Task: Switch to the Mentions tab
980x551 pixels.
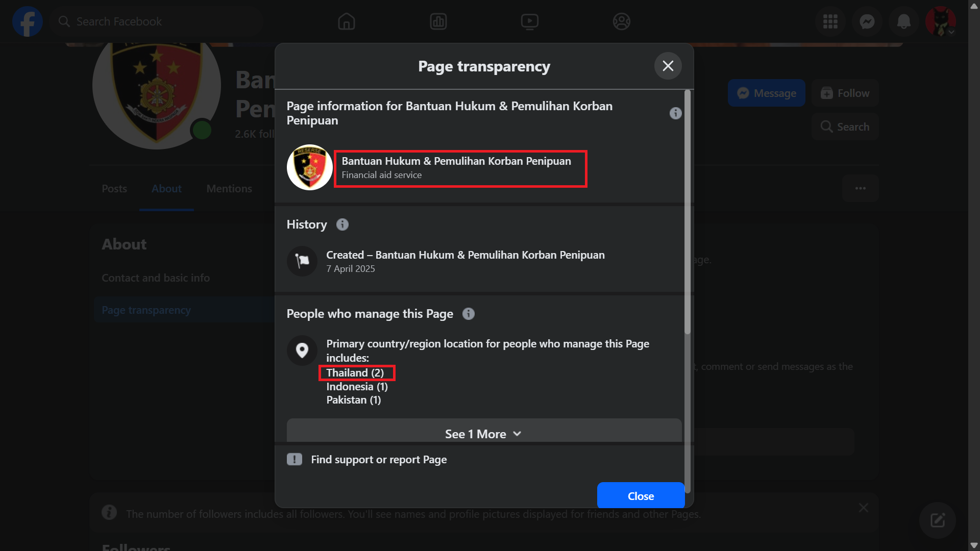Action: [x=229, y=189]
